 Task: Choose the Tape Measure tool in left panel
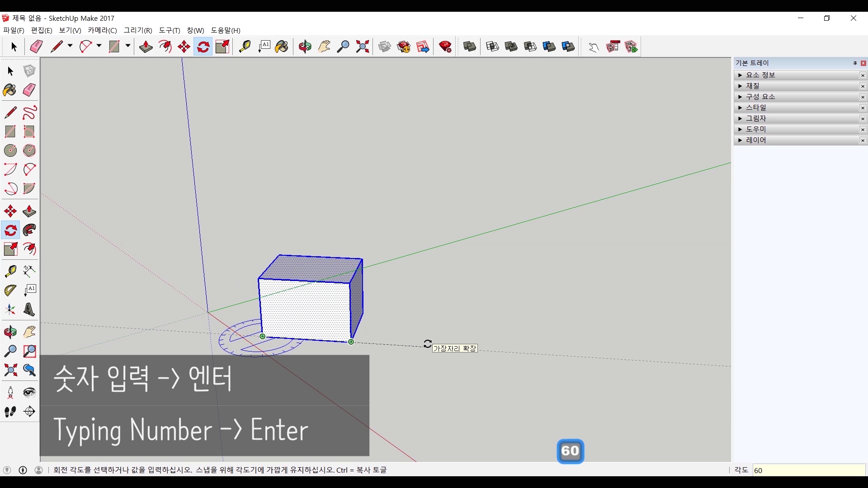tap(10, 271)
